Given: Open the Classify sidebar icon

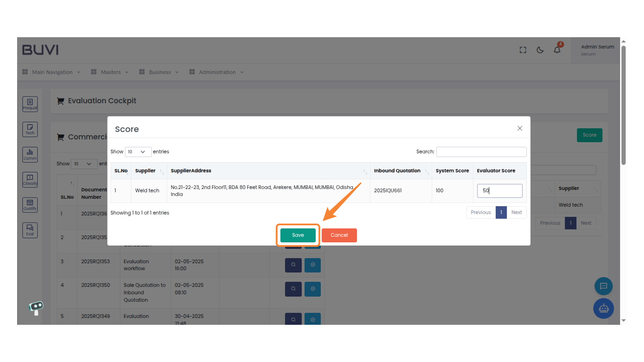Looking at the screenshot, I should click(x=30, y=180).
